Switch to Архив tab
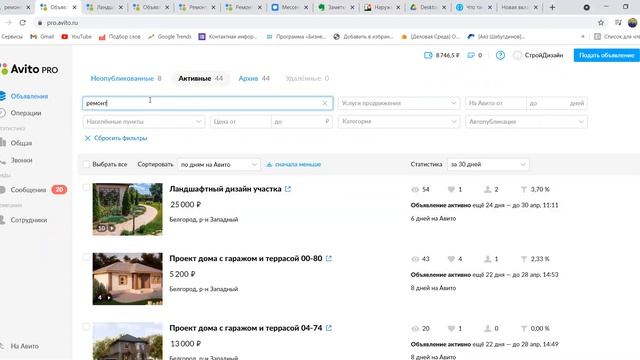This screenshot has height=360, width=640. point(254,78)
